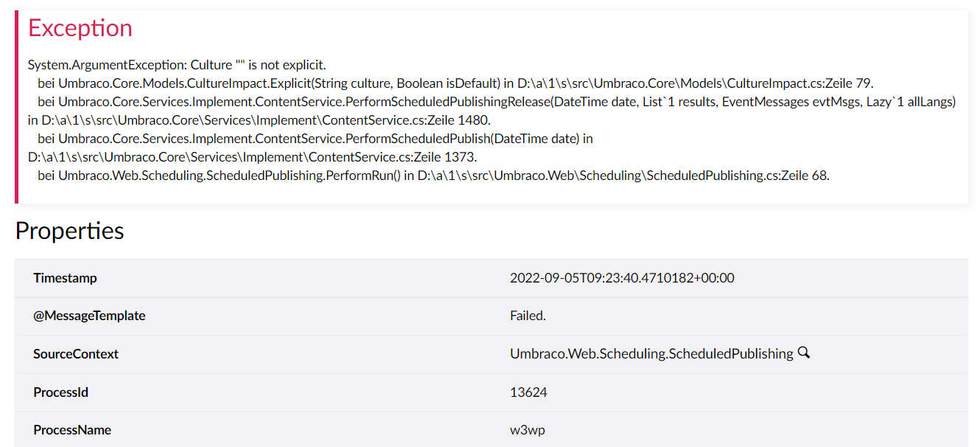Select the SourceContext property label
980x447 pixels.
point(76,354)
